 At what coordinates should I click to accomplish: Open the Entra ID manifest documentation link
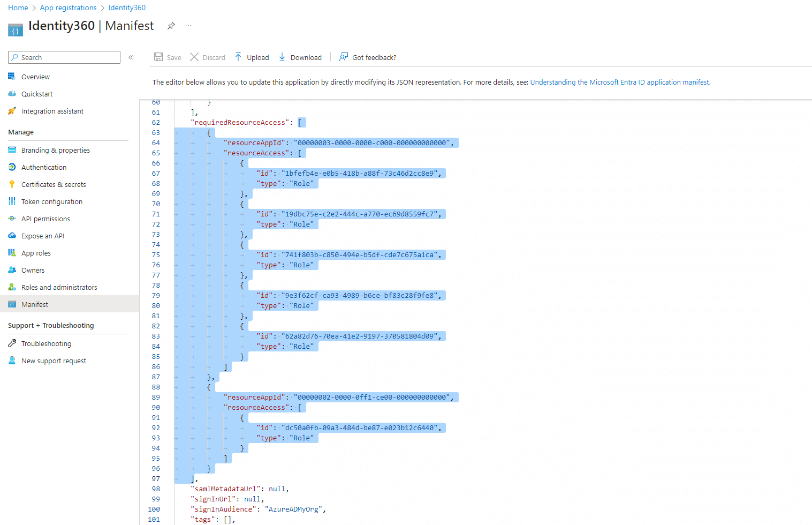pyautogui.click(x=620, y=82)
